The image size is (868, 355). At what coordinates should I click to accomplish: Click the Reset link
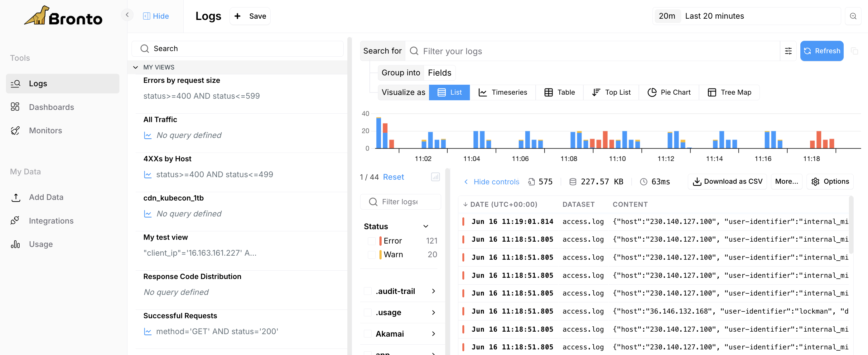click(x=393, y=177)
